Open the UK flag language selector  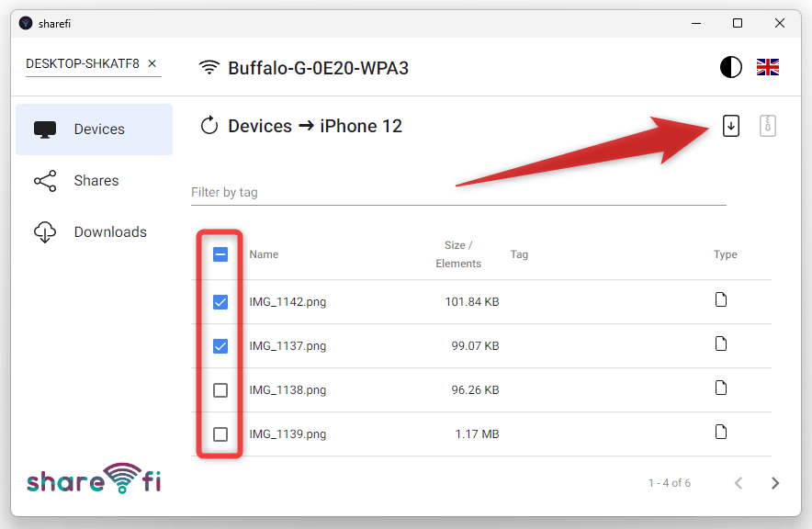768,67
